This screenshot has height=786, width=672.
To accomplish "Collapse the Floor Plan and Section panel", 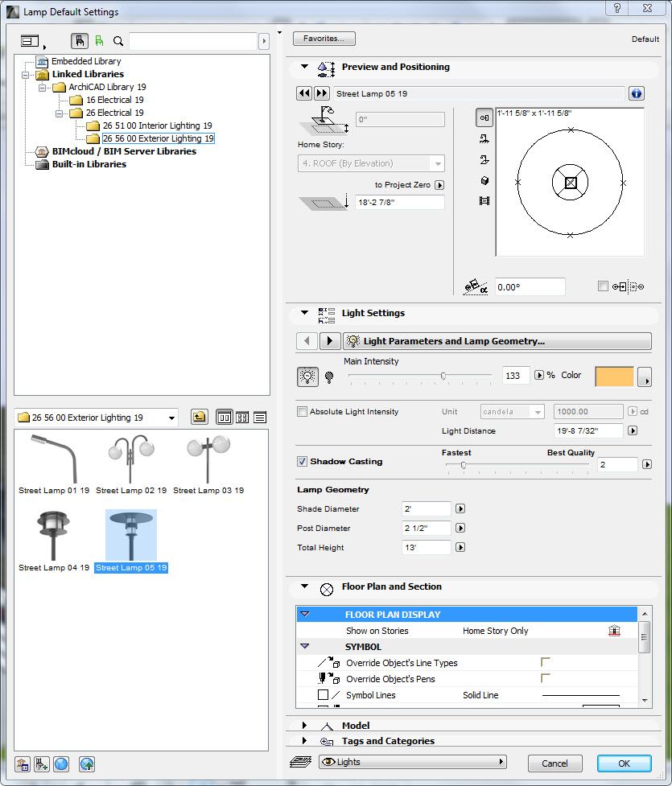I will click(x=304, y=586).
